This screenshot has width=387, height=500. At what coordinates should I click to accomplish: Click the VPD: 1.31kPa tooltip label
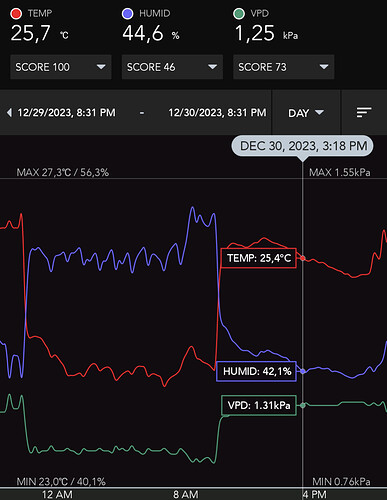(259, 405)
